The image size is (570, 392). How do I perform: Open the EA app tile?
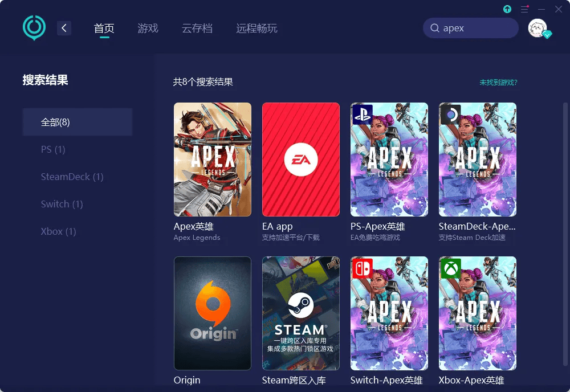[300, 159]
